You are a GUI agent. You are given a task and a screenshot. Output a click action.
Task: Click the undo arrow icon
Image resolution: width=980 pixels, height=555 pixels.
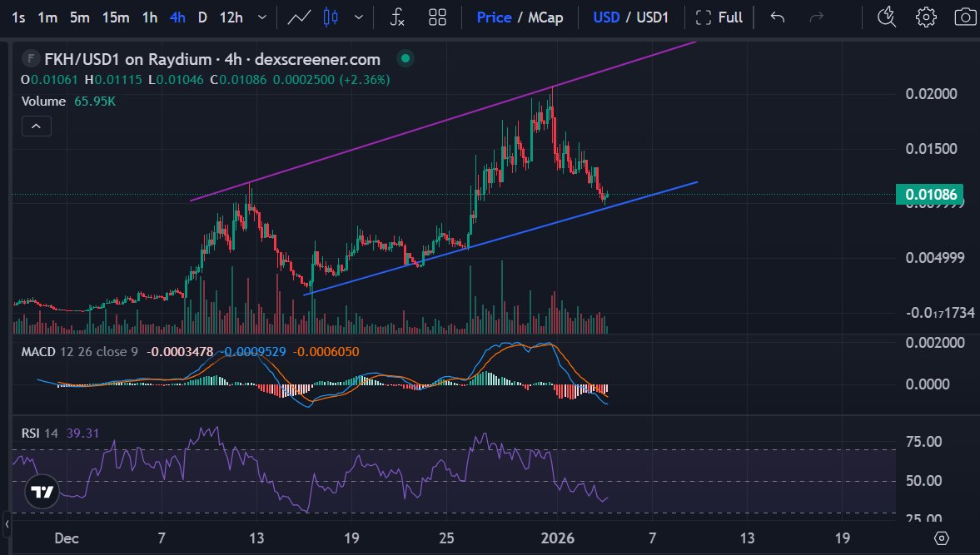coord(778,17)
